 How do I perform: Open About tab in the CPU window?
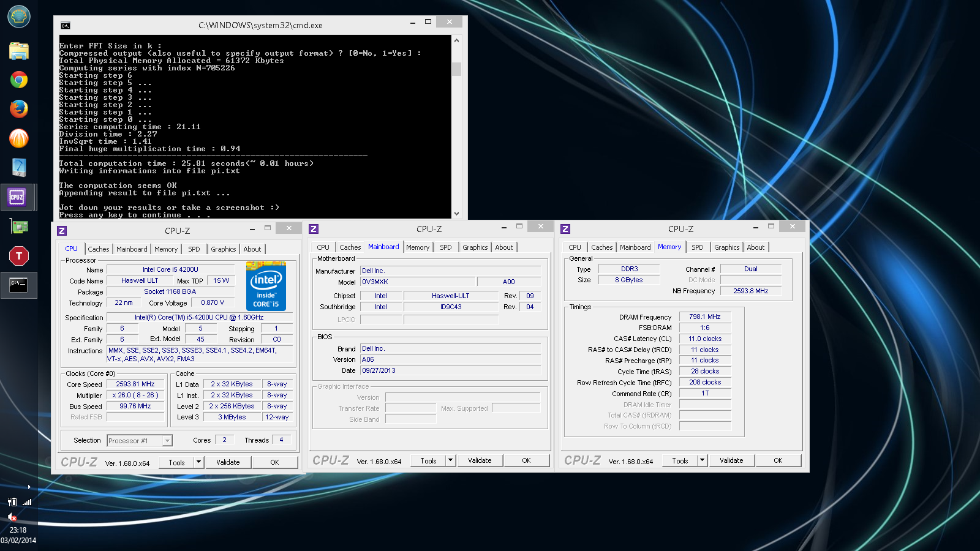pyautogui.click(x=252, y=249)
